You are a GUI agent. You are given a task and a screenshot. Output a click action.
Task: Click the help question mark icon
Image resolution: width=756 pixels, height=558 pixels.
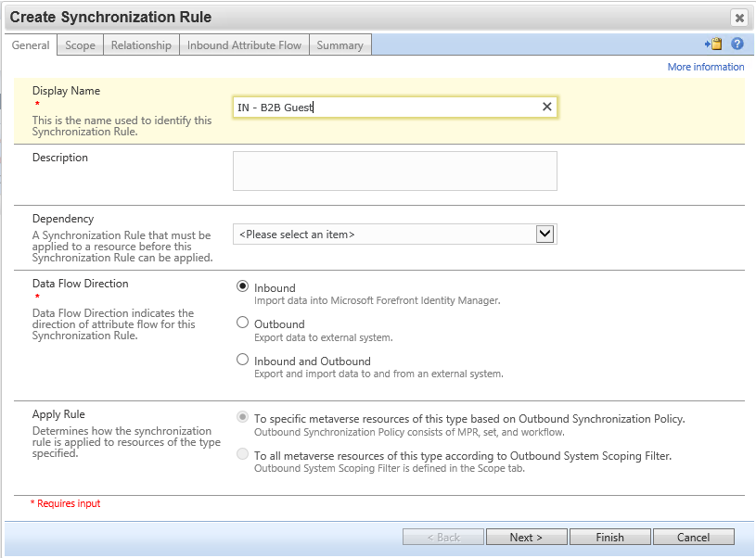coord(737,44)
